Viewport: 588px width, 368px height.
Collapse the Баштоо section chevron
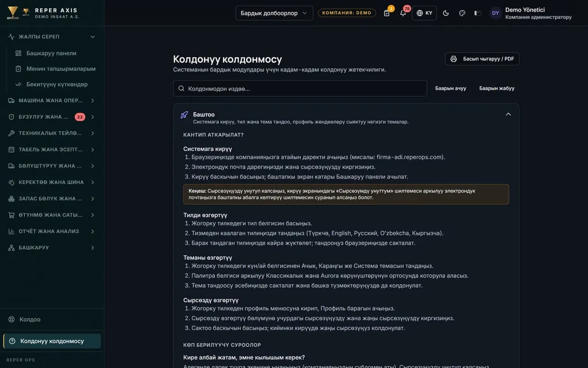tap(508, 114)
